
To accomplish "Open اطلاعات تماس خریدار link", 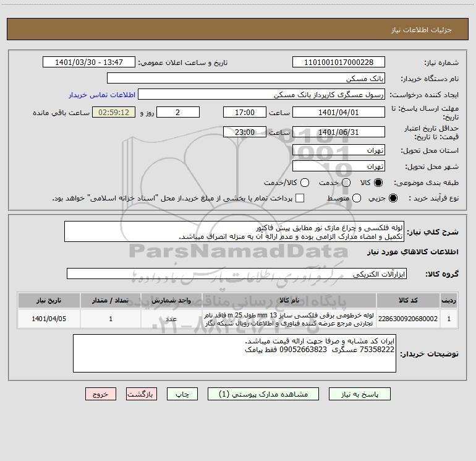I will click(102, 95).
